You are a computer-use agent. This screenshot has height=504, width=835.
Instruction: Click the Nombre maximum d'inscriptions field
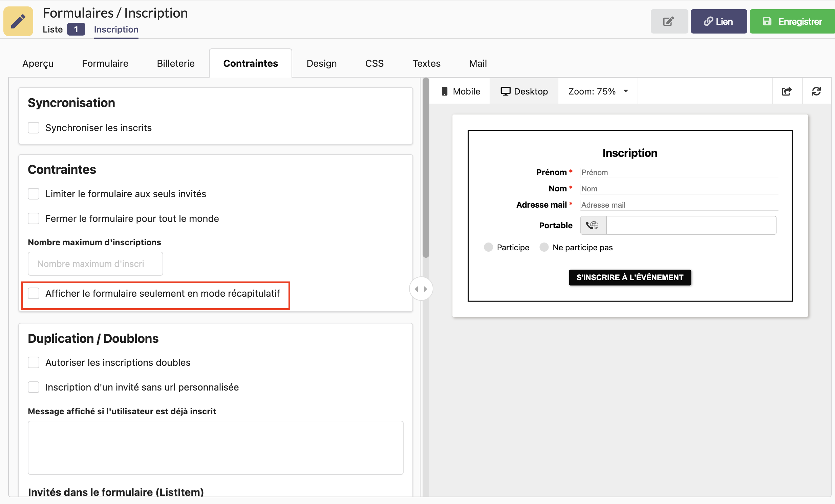click(95, 264)
